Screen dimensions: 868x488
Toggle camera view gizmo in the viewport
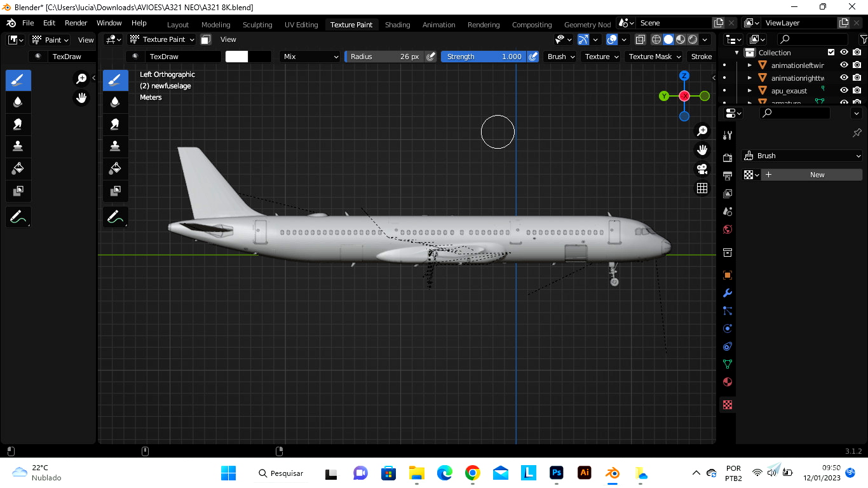(702, 169)
